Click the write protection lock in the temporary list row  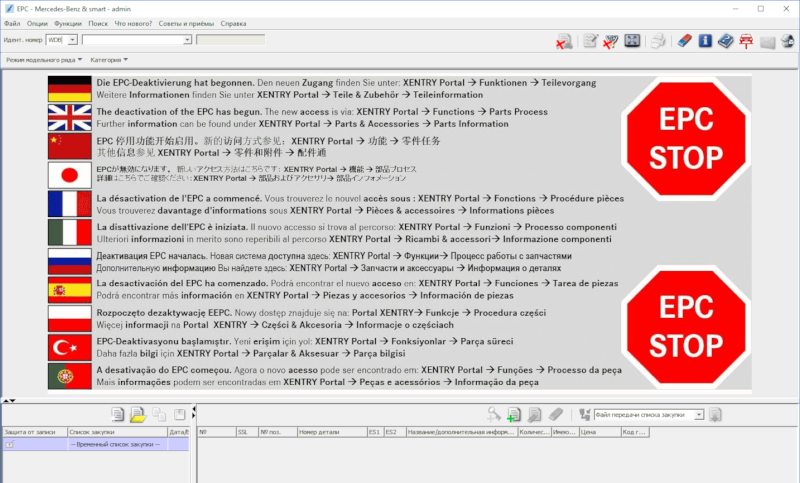coord(9,444)
